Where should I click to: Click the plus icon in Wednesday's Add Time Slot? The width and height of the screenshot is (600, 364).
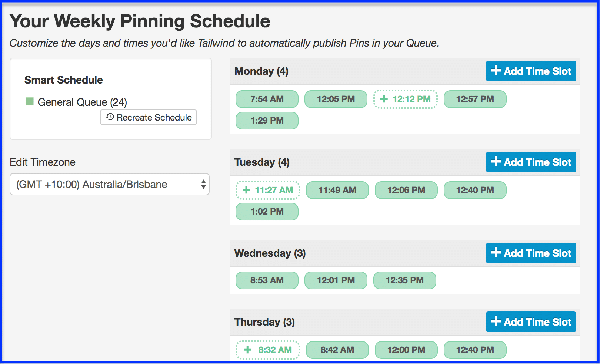(x=496, y=253)
